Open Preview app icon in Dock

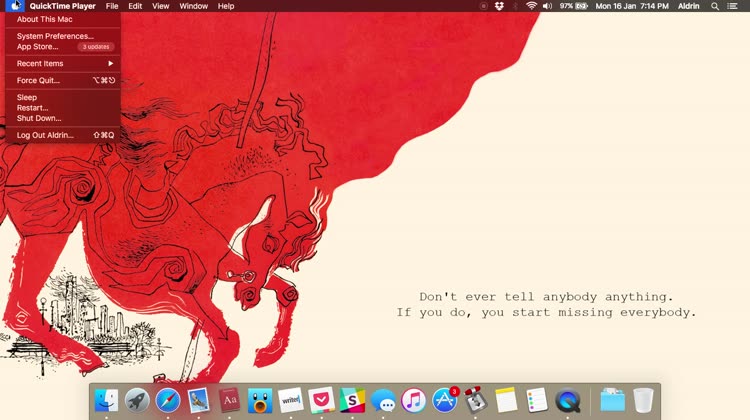pyautogui.click(x=199, y=400)
